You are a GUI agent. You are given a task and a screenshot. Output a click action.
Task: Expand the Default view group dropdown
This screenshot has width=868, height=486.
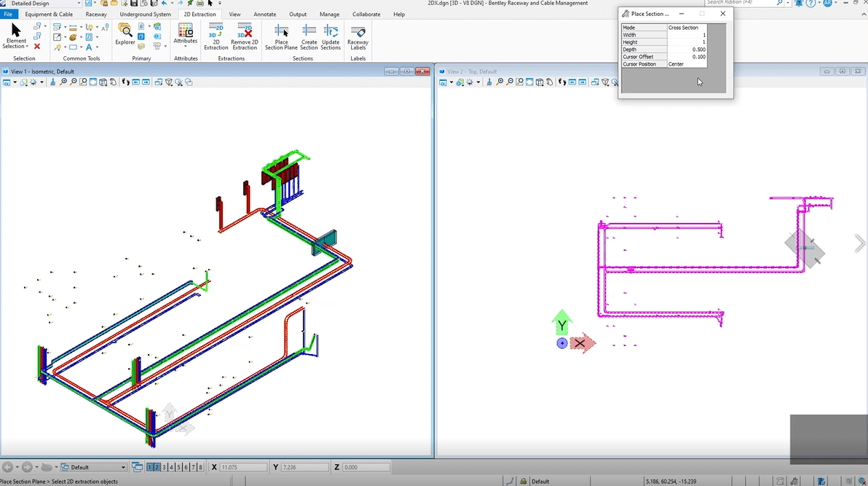click(x=93, y=467)
